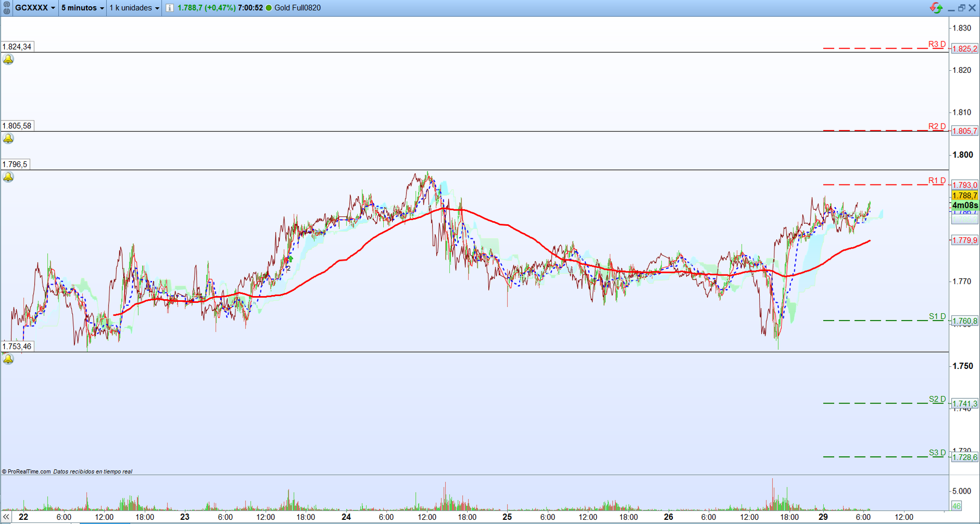Select the 1.824,34 price level label
Viewport: 980px width, 524px height.
[x=17, y=47]
